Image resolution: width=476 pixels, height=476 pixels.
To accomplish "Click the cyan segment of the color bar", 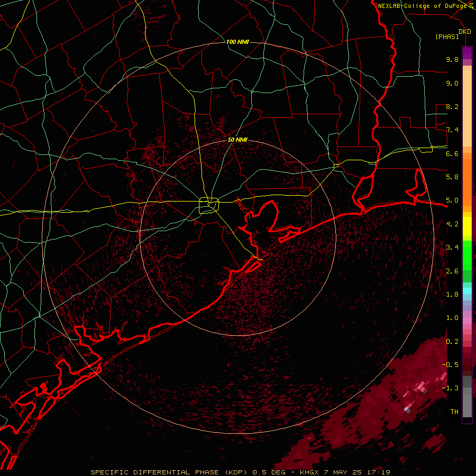I will (x=467, y=291).
